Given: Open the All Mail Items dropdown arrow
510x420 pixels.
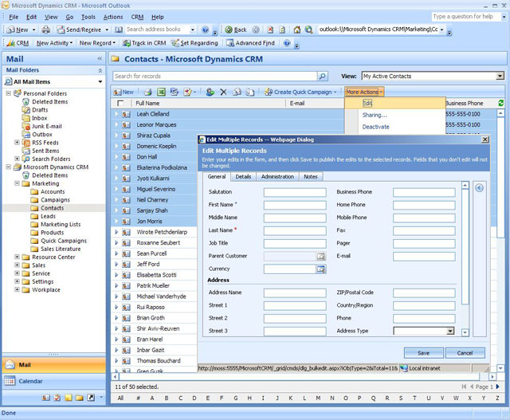Looking at the screenshot, I should (x=100, y=81).
